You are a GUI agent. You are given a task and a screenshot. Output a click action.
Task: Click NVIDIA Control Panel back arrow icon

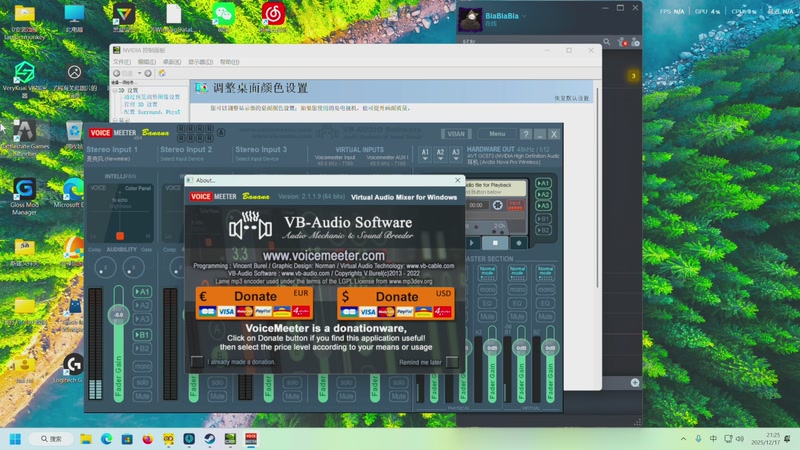(x=117, y=73)
